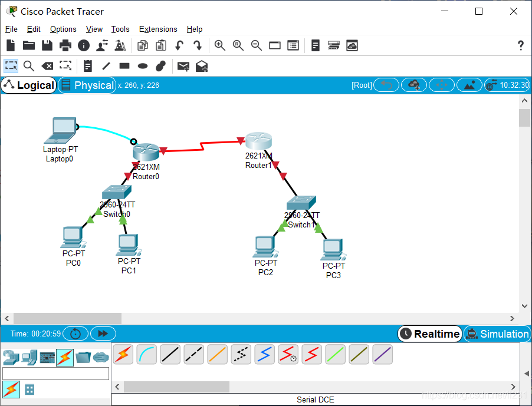Go back a level arrow button
Screen dimensions: 532x406
[386, 85]
